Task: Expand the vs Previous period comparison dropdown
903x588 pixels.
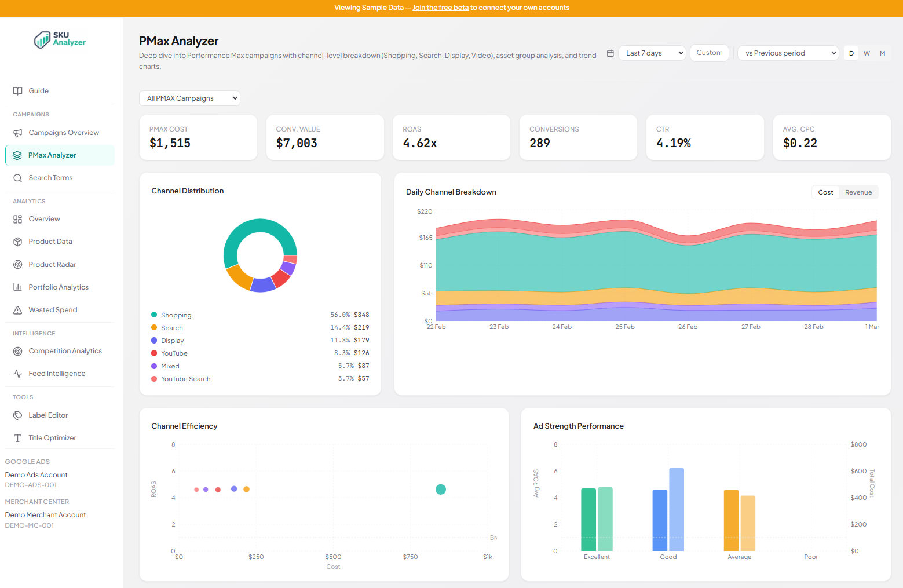Action: coord(788,53)
